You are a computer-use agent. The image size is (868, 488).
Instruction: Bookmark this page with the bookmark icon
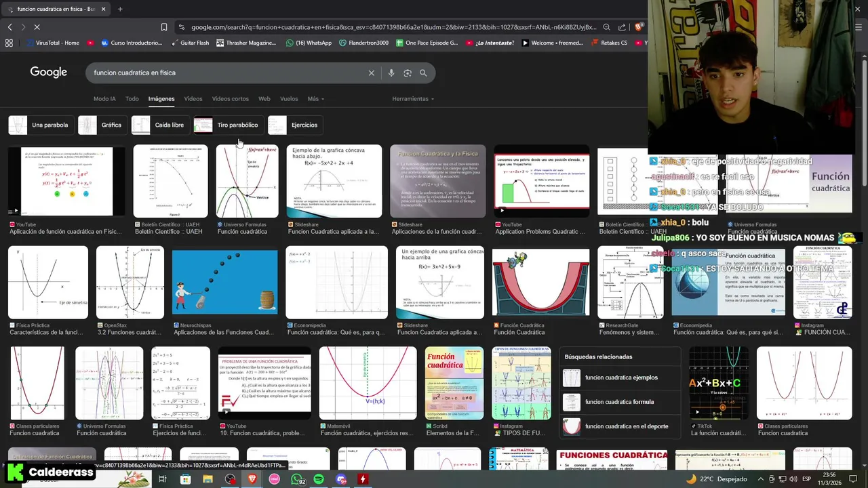164,27
